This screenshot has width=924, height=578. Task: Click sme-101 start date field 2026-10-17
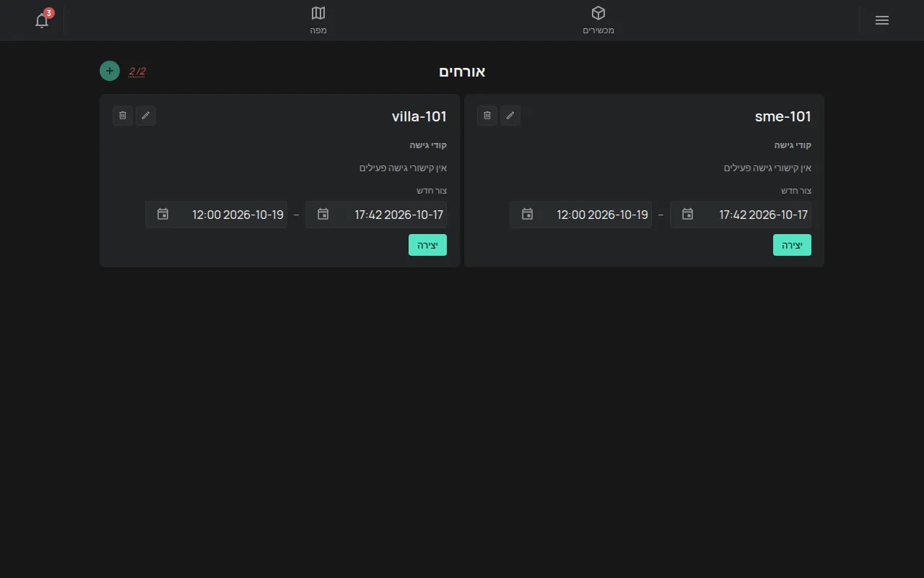(741, 215)
